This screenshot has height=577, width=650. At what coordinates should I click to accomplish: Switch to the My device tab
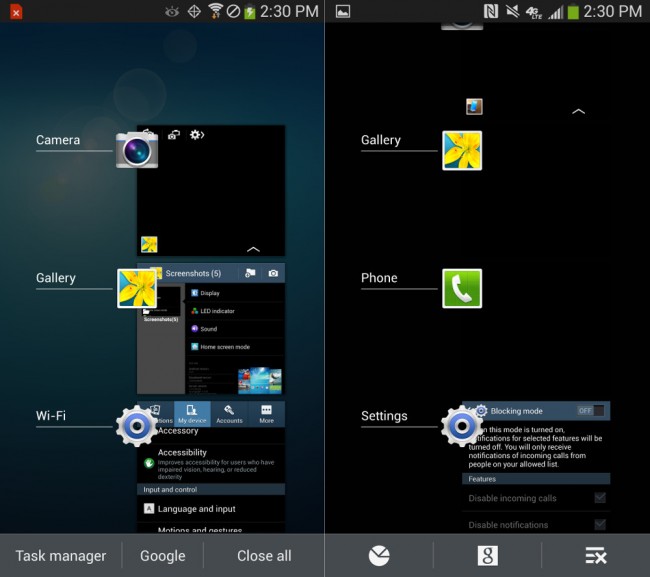point(192,414)
